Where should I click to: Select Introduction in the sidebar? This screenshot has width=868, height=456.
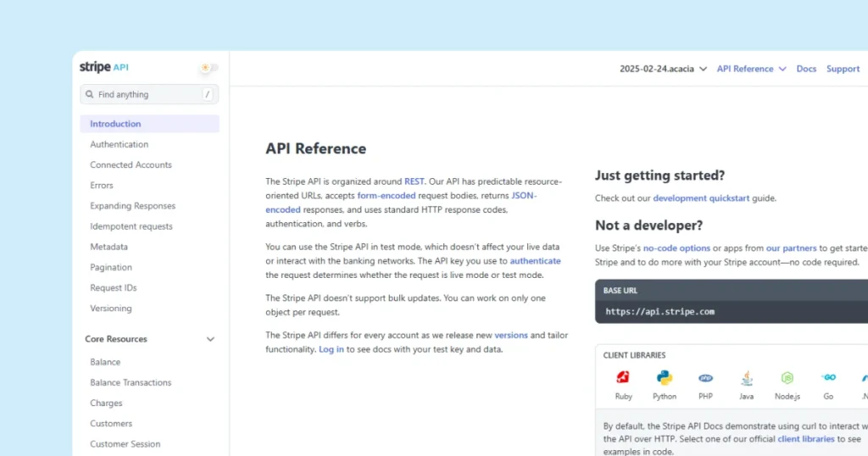[149, 124]
